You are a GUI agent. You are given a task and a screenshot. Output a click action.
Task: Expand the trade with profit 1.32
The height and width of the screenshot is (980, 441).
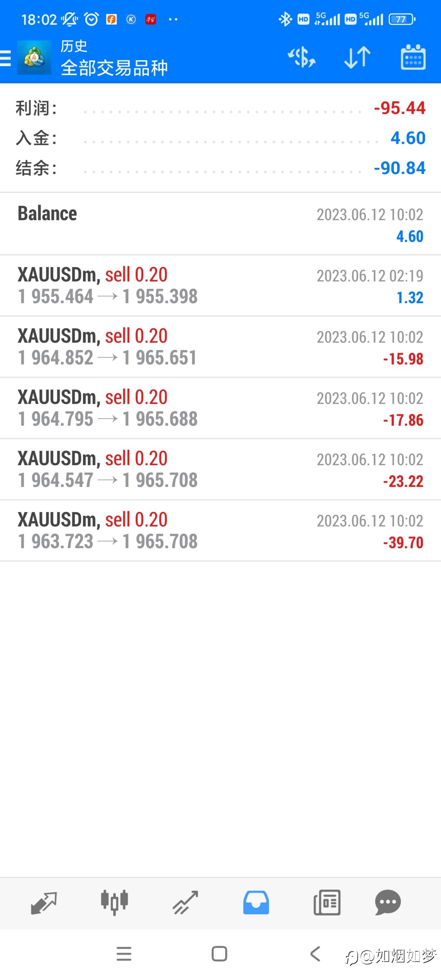click(220, 286)
